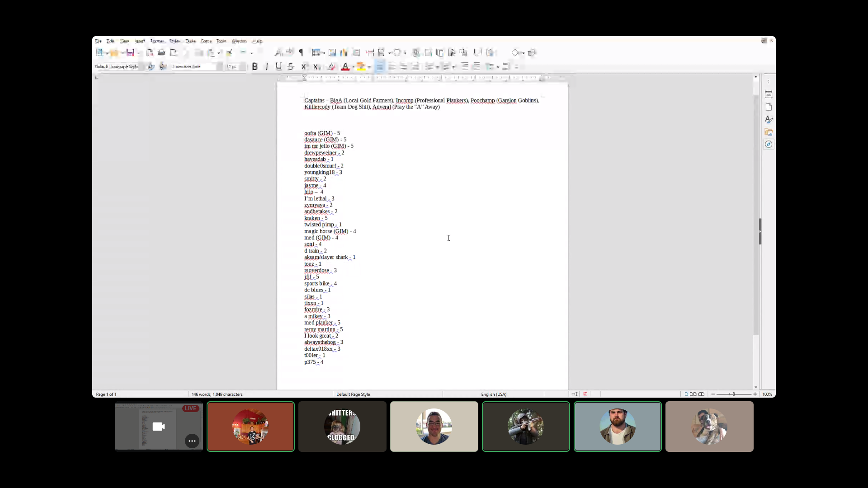Click the Insert Special Character omega icon
Image resolution: width=868 pixels, height=488 pixels.
click(397, 52)
